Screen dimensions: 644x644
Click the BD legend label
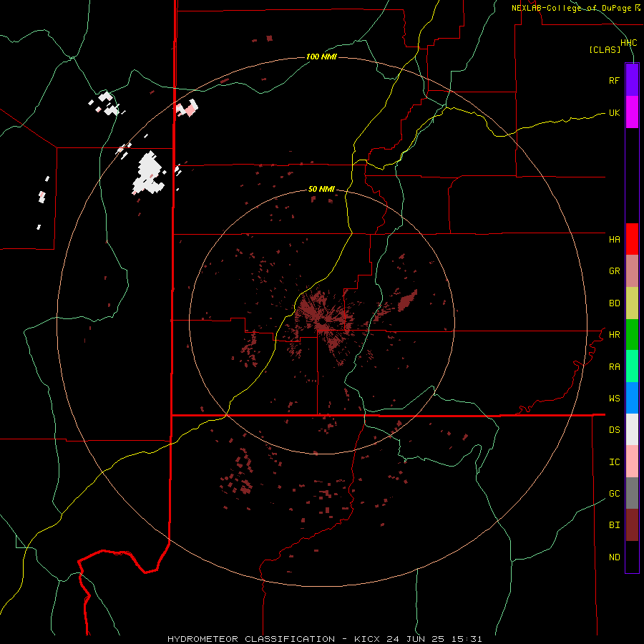[x=614, y=303]
